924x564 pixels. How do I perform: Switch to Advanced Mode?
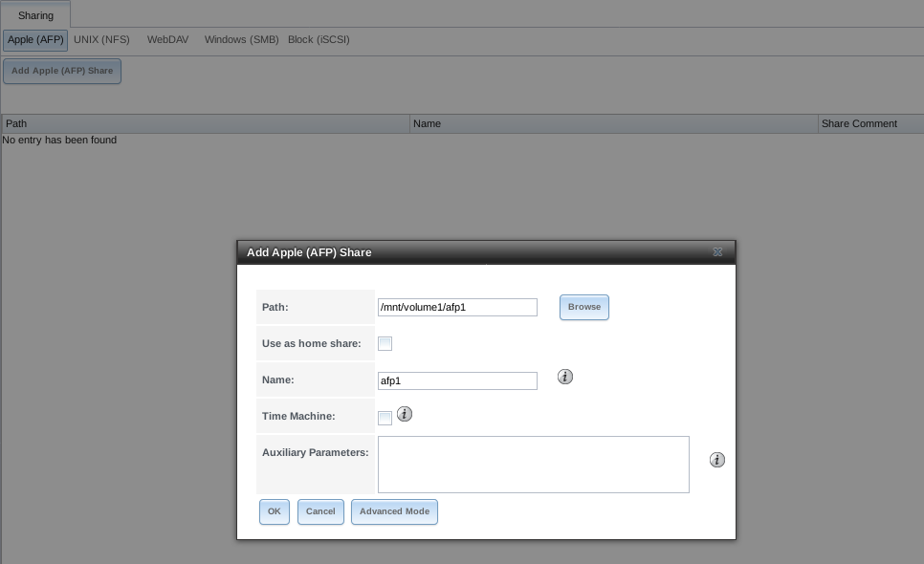tap(394, 511)
